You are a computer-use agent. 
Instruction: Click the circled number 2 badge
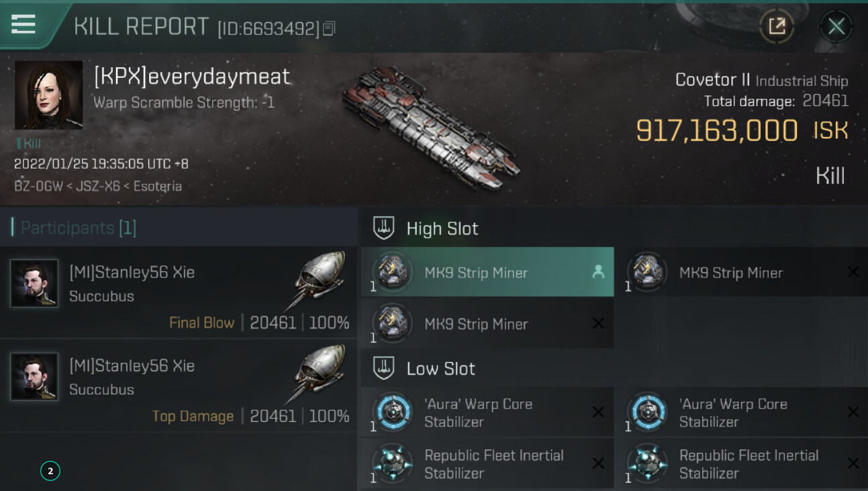(50, 471)
